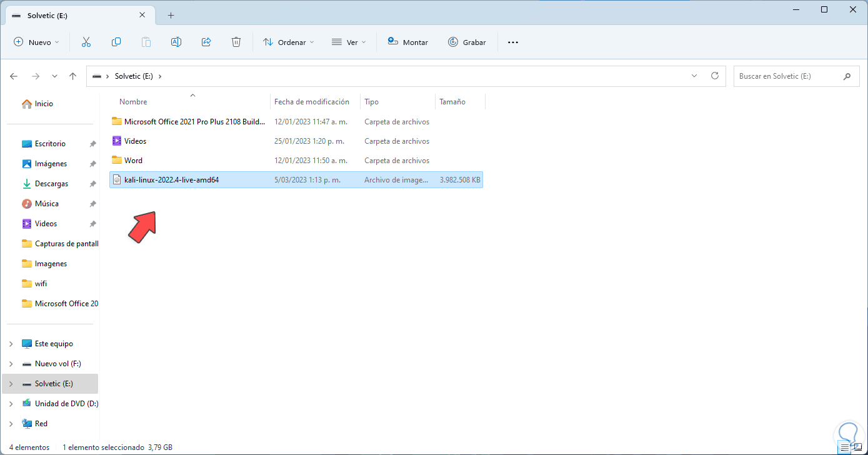Click the Word folder icon
This screenshot has width=868, height=455.
[116, 160]
